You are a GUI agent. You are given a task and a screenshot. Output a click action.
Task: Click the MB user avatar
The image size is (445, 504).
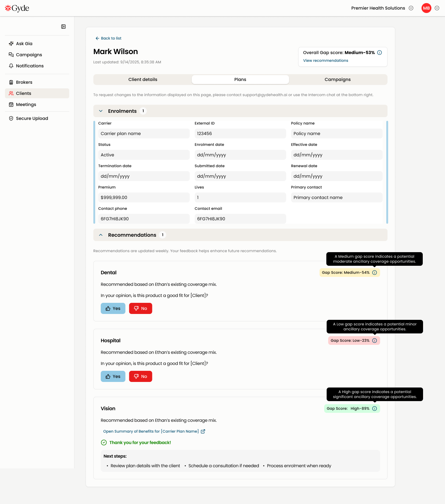click(426, 8)
